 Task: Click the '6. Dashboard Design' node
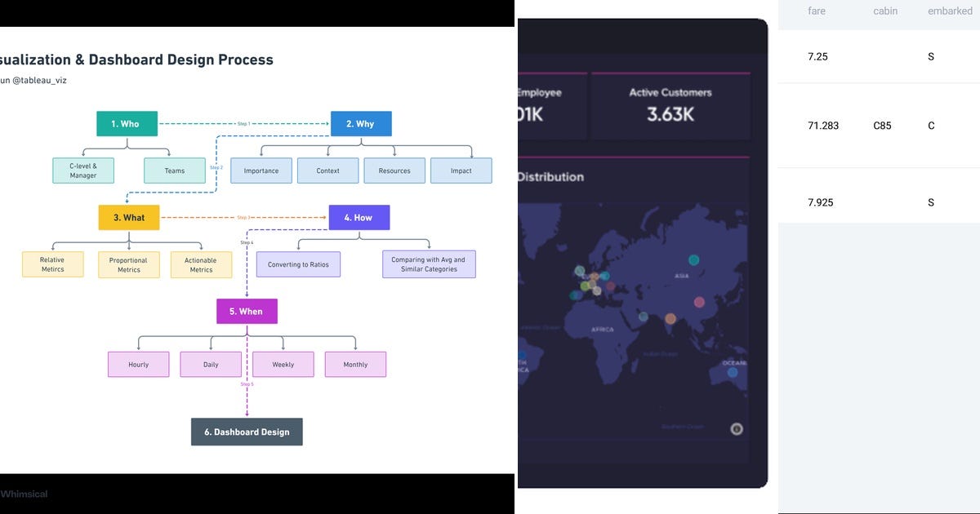(247, 432)
